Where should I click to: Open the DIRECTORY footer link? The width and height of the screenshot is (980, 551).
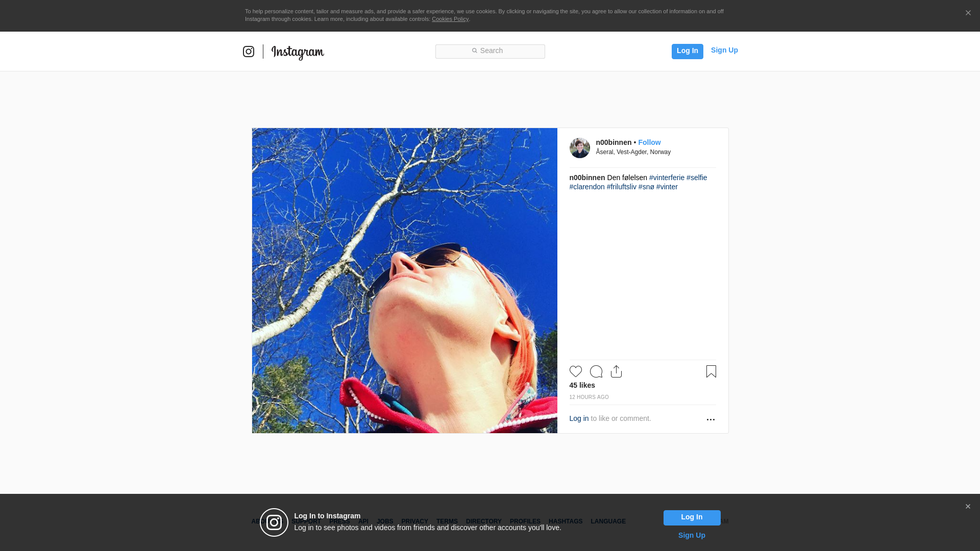484,521
